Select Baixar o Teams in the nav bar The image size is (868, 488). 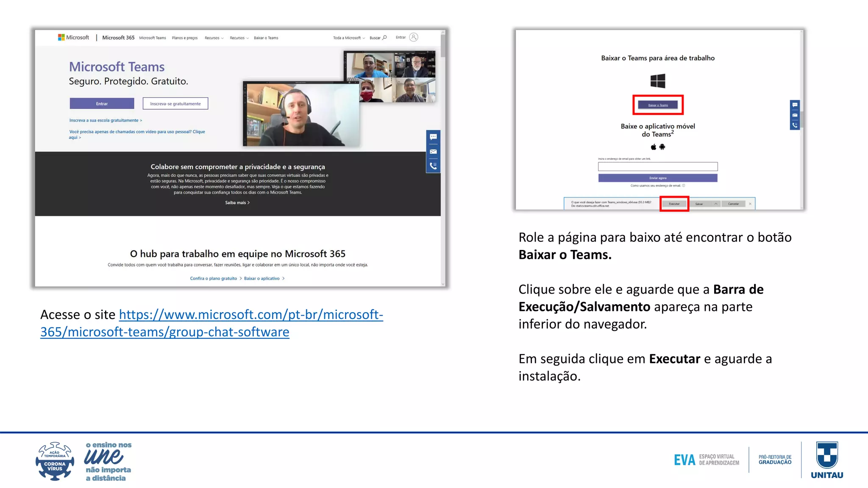[x=266, y=38]
